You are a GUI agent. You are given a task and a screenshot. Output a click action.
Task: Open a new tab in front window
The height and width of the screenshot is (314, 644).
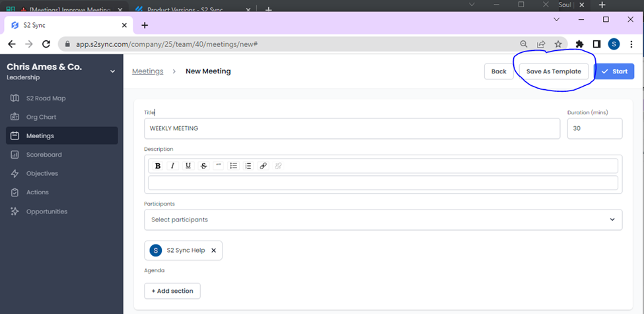(x=145, y=26)
